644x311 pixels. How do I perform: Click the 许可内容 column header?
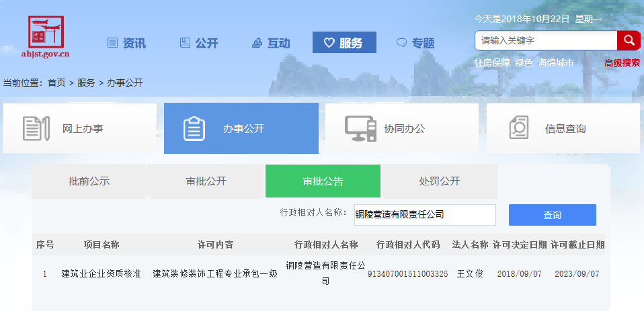click(x=215, y=245)
